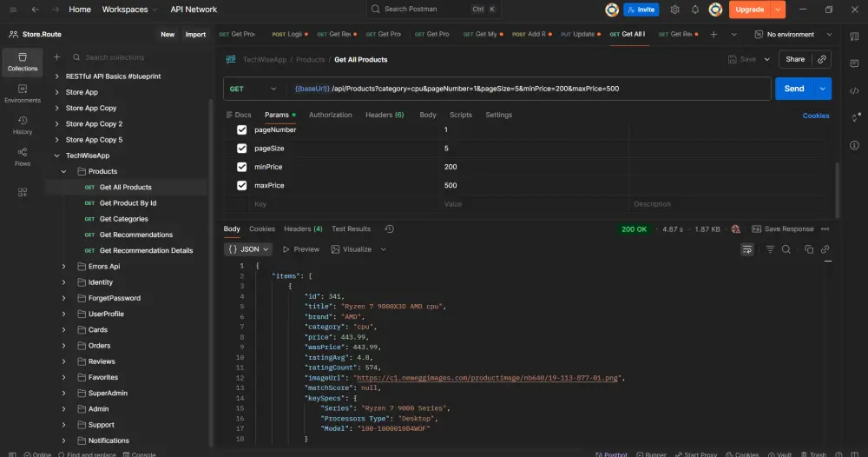Toggle word wrap in response
This screenshot has height=457, width=868.
coord(746,250)
